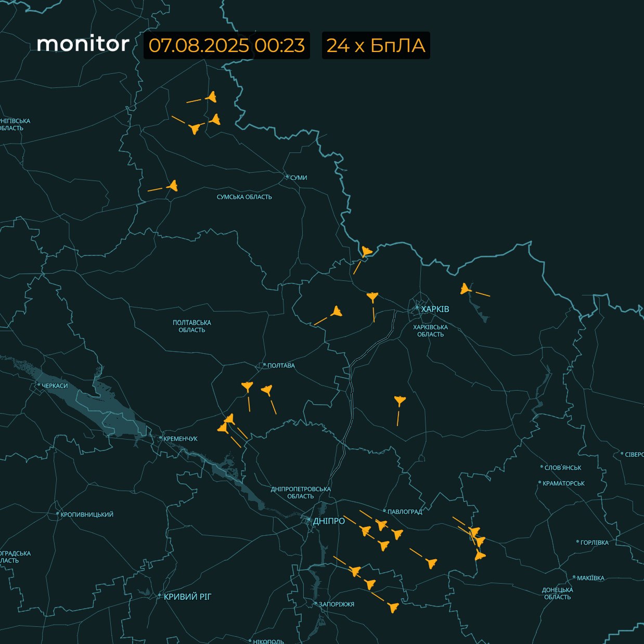Viewport: 644px width, 644px height.
Task: Select the Донецька область label
Action: coord(557,593)
